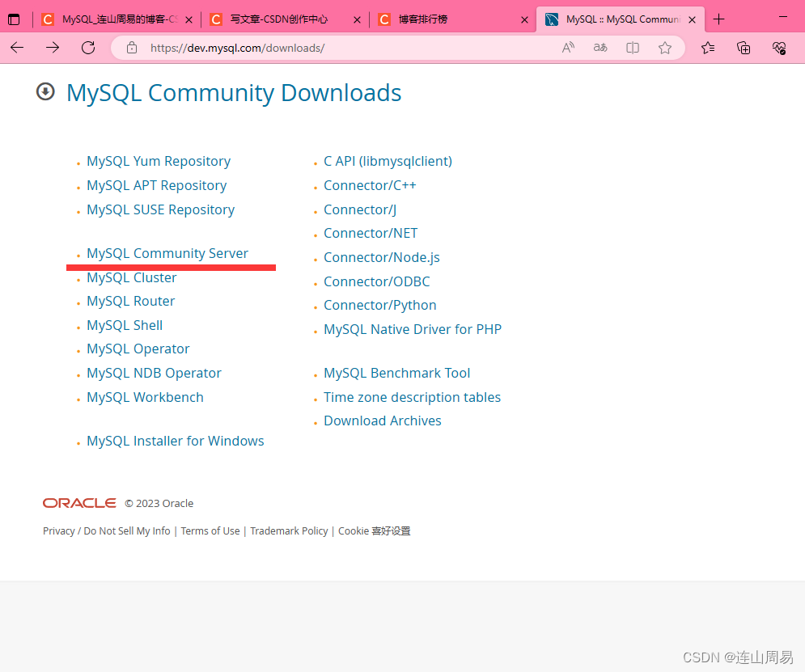The height and width of the screenshot is (672, 805).
Task: Open MySQL APT Repository link
Action: [157, 185]
